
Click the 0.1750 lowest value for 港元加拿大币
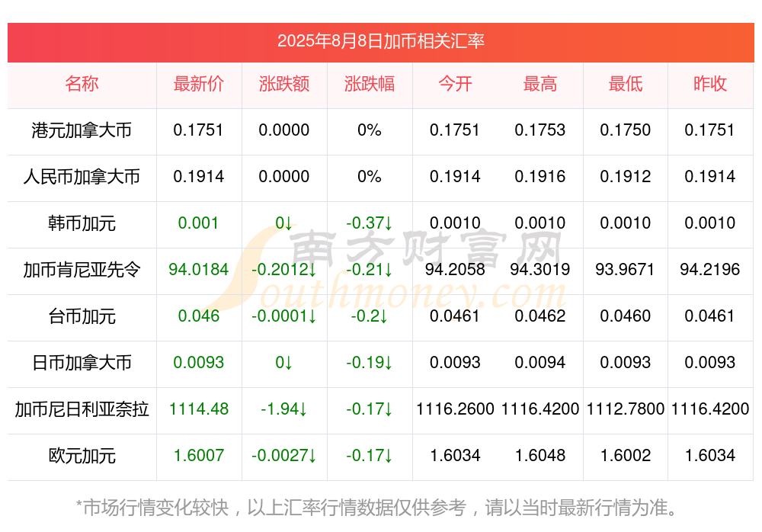click(626, 130)
